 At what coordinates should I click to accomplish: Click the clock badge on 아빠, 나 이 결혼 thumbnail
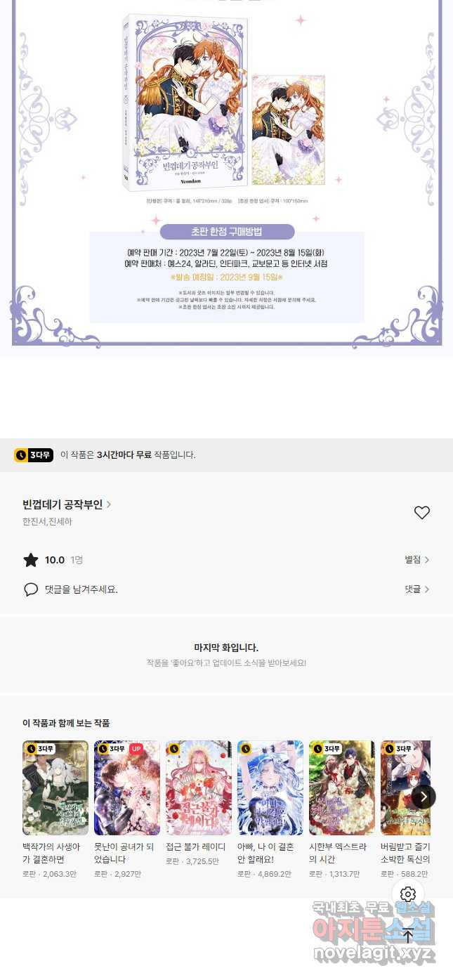click(x=246, y=748)
